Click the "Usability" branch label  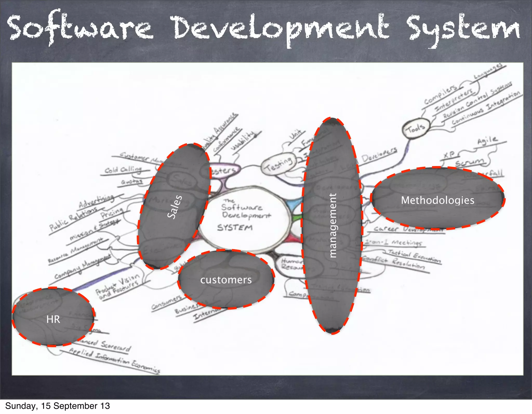243,140
